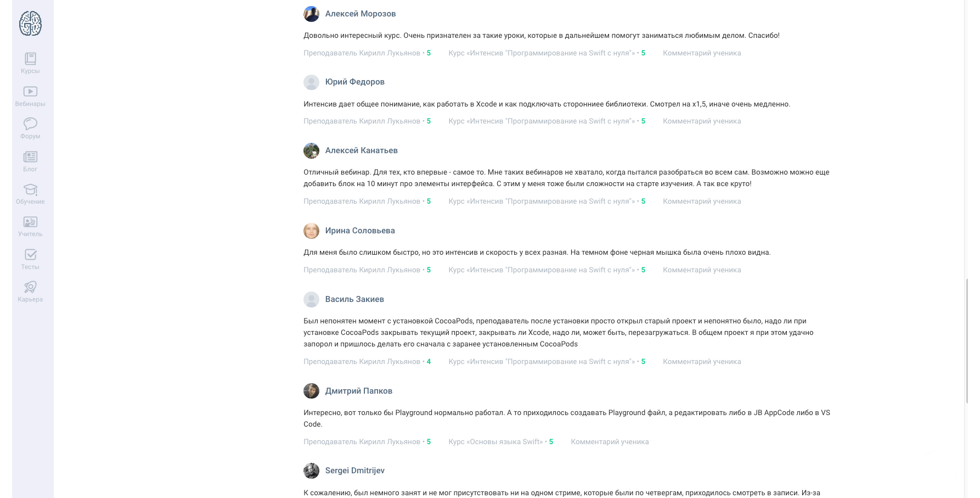The width and height of the screenshot is (980, 498).
Task: Open the Карьера rocket icon
Action: 30,287
